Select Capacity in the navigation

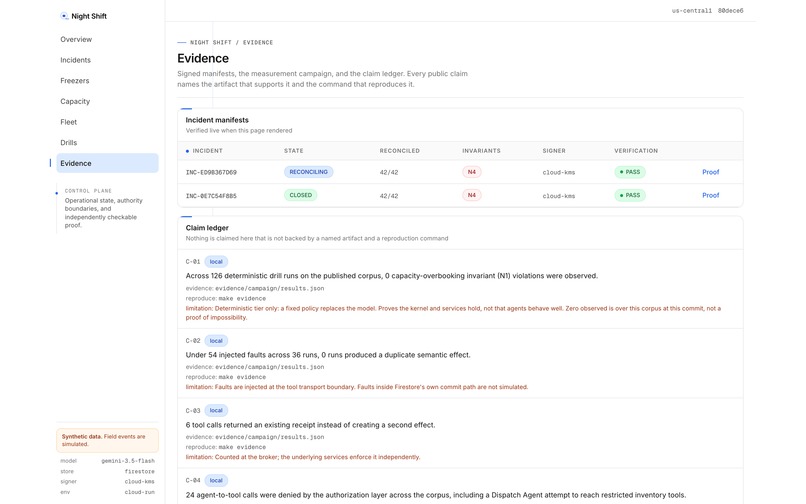pos(75,101)
